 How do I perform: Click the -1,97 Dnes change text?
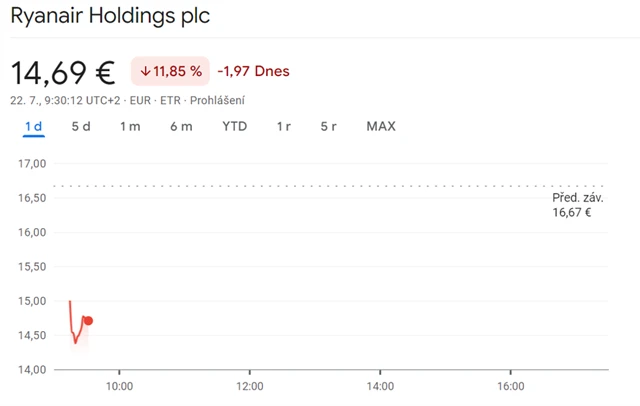[x=253, y=72]
